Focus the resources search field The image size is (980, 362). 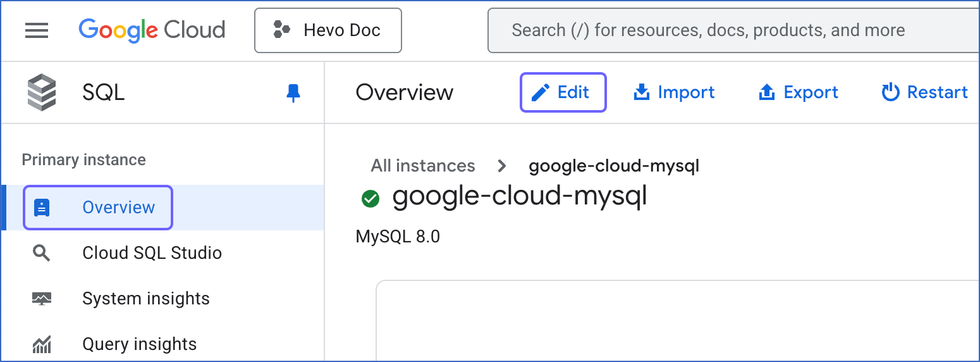[733, 30]
